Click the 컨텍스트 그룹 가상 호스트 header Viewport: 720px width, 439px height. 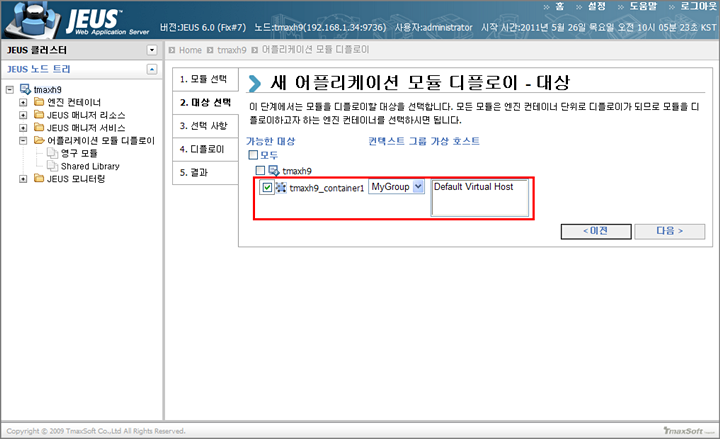(x=424, y=141)
